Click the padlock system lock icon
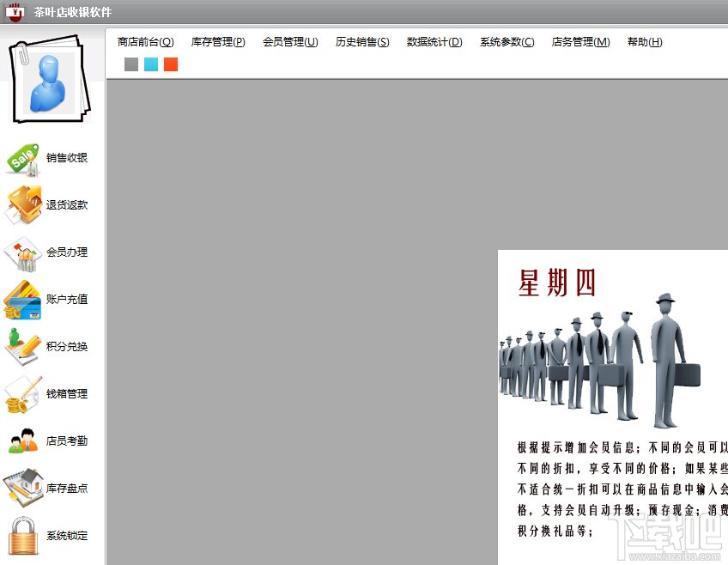 [22, 536]
